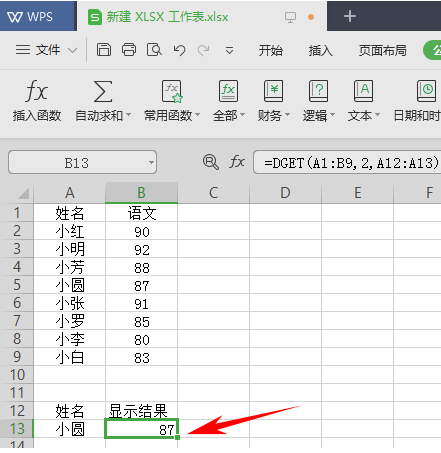The image size is (441, 453).
Task: Click the Save icon in quick toolbar
Action: click(104, 50)
